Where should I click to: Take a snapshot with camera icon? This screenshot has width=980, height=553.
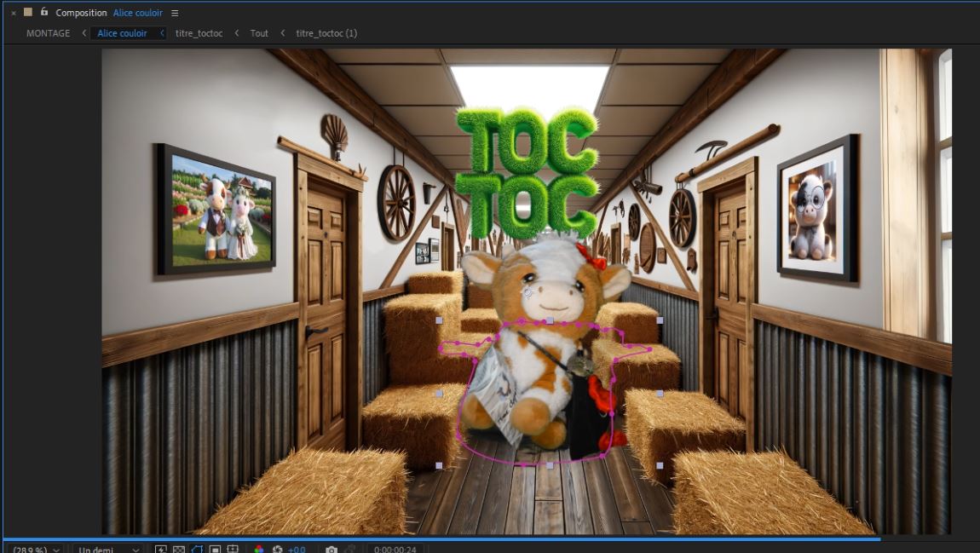(331, 549)
